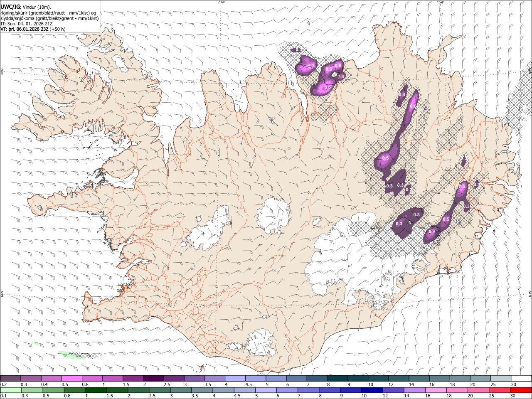This screenshot has height=399, width=532.
Task: Pick the dusky mauve 0.2 swatch
Action: point(10,378)
